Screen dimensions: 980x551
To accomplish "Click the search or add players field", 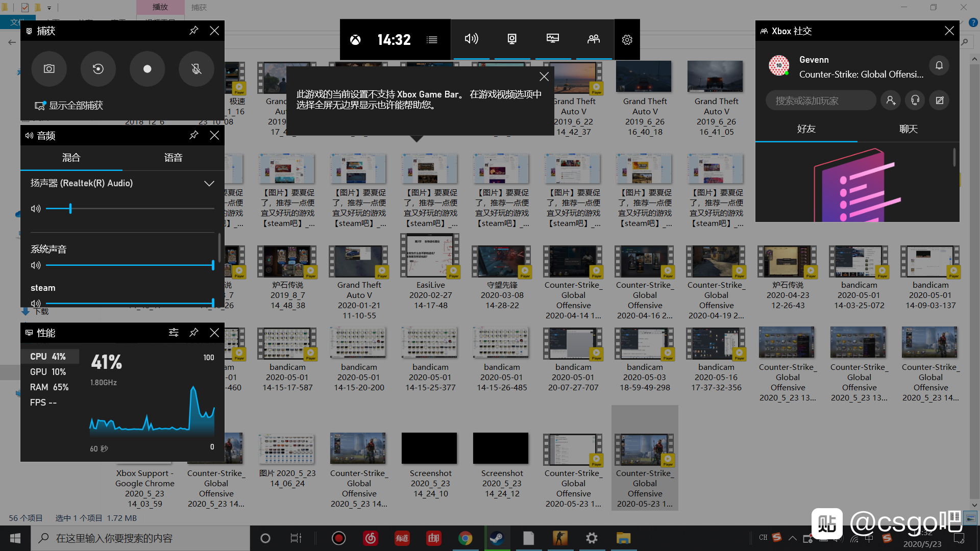I will coord(821,101).
